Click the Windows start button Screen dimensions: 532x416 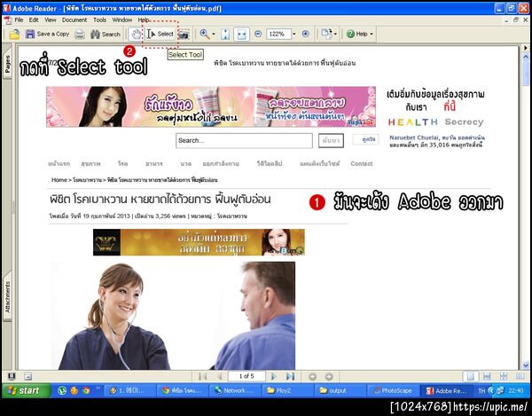tap(26, 390)
